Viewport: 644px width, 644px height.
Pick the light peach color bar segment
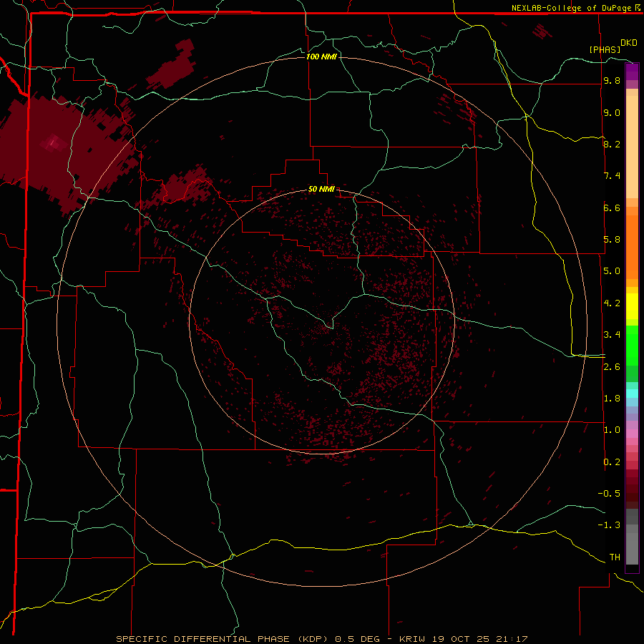coord(632,147)
